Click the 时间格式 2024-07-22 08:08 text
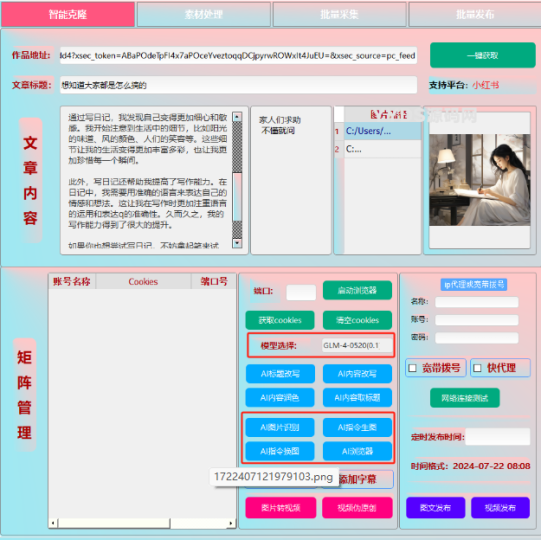541x540 pixels. [x=470, y=466]
